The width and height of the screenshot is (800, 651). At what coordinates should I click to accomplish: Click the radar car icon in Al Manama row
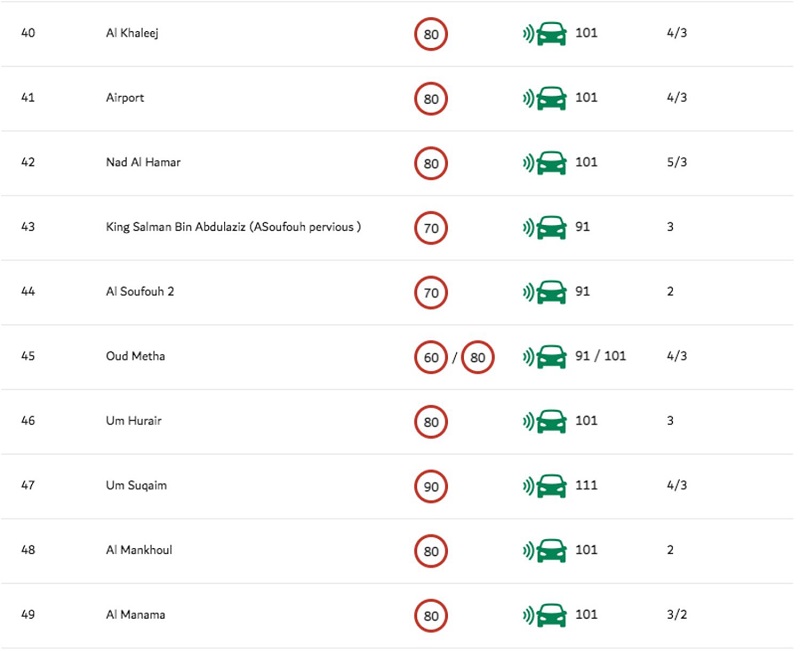coord(544,615)
